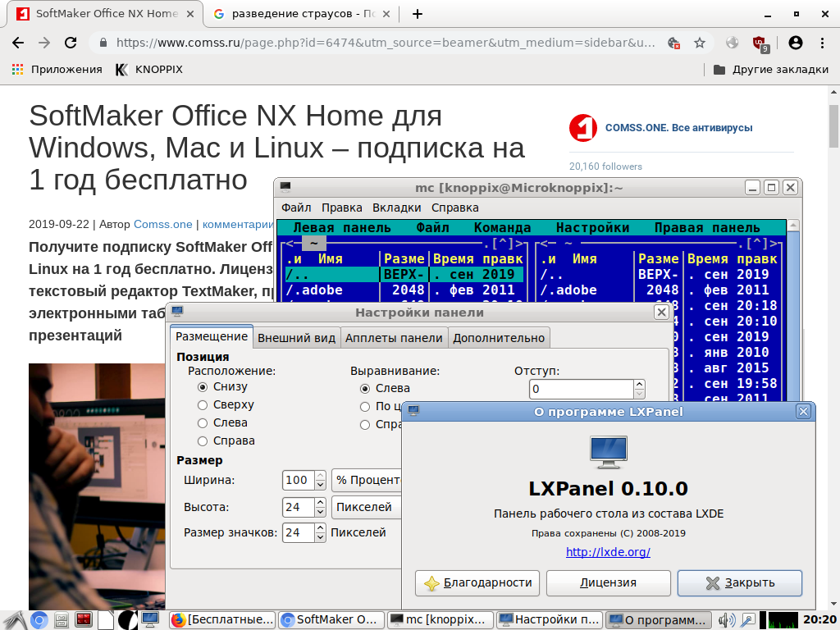Select the Слева alignment radio button

coord(365,388)
